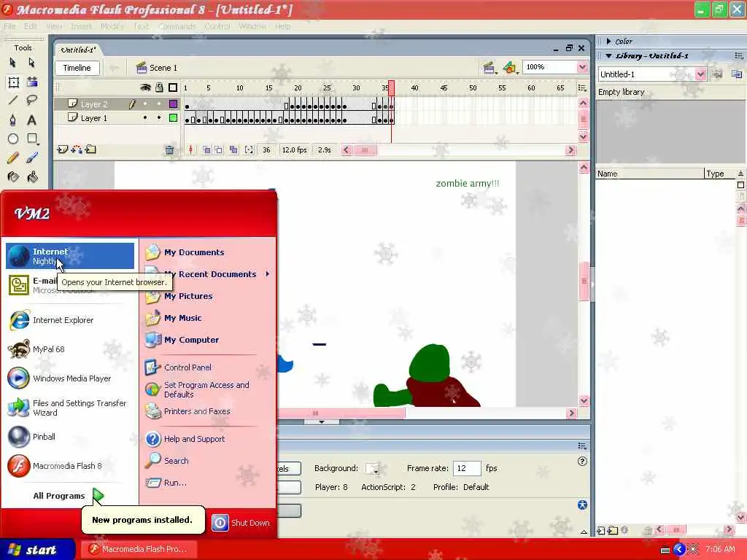Select the Brush tool
This screenshot has height=560, width=747.
32,157
